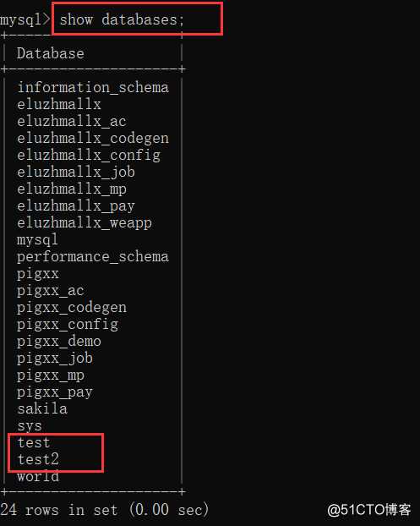This screenshot has width=420, height=526.
Task: Select the pigxx_demo entry
Action: [x=59, y=342]
